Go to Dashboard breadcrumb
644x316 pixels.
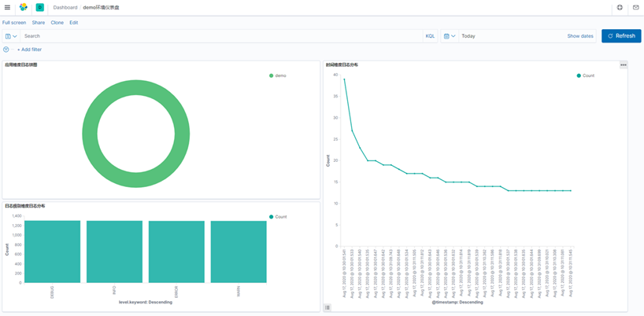pyautogui.click(x=65, y=7)
